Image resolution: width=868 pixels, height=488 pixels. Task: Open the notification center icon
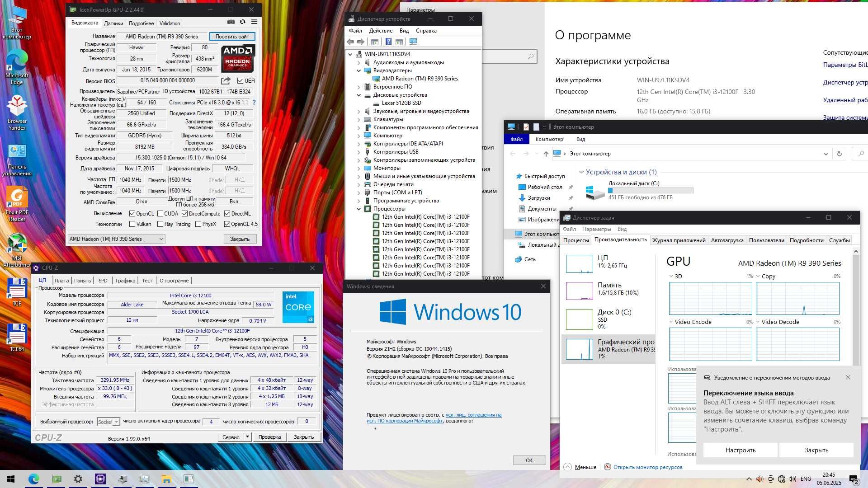(x=854, y=479)
